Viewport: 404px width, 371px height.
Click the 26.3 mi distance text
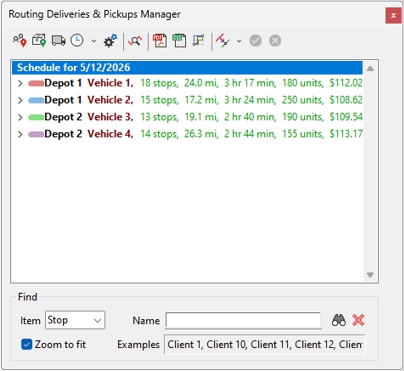[x=201, y=134]
